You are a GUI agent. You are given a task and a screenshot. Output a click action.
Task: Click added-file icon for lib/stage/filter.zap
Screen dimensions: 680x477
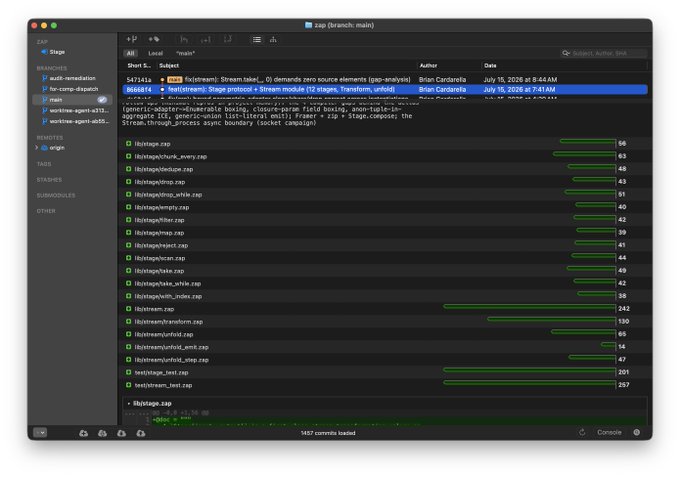click(128, 220)
